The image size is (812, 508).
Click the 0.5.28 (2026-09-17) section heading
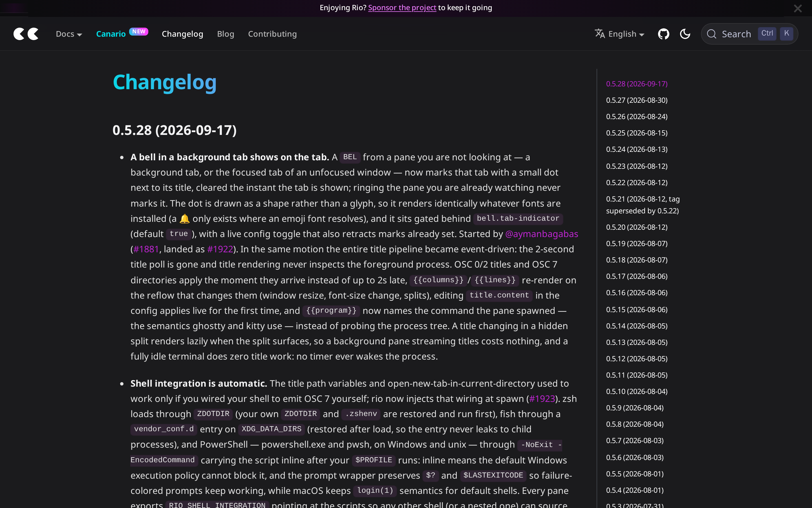pos(175,130)
